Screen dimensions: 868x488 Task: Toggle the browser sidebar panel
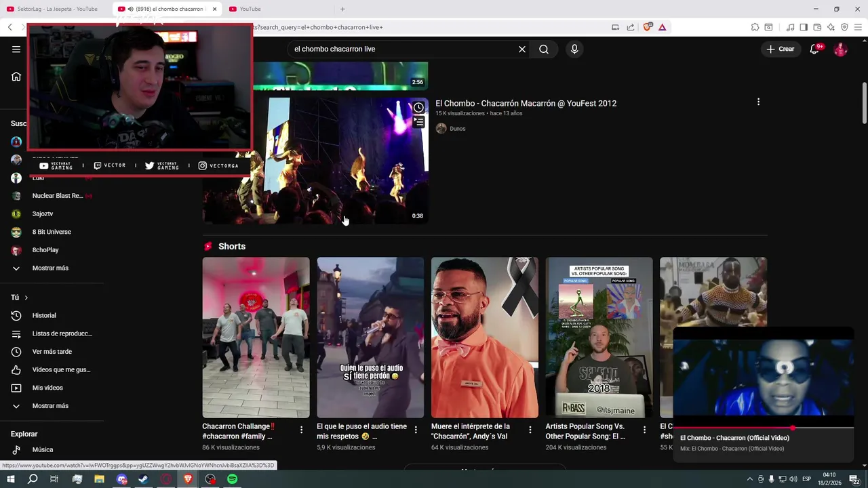[804, 27]
